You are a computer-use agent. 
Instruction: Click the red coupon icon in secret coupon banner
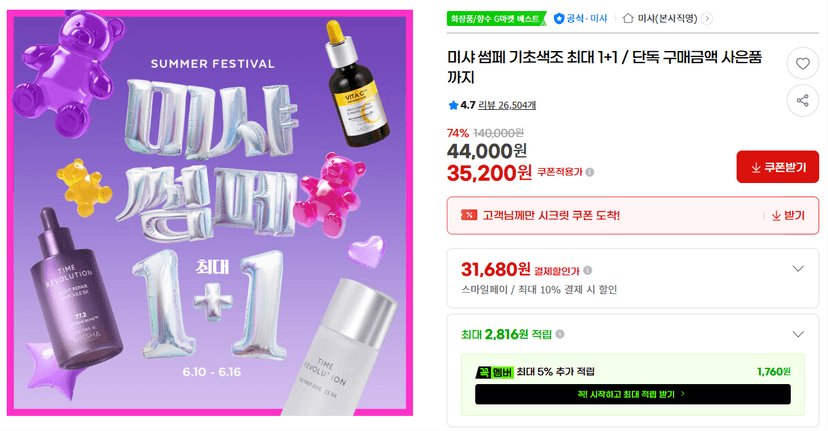click(469, 215)
